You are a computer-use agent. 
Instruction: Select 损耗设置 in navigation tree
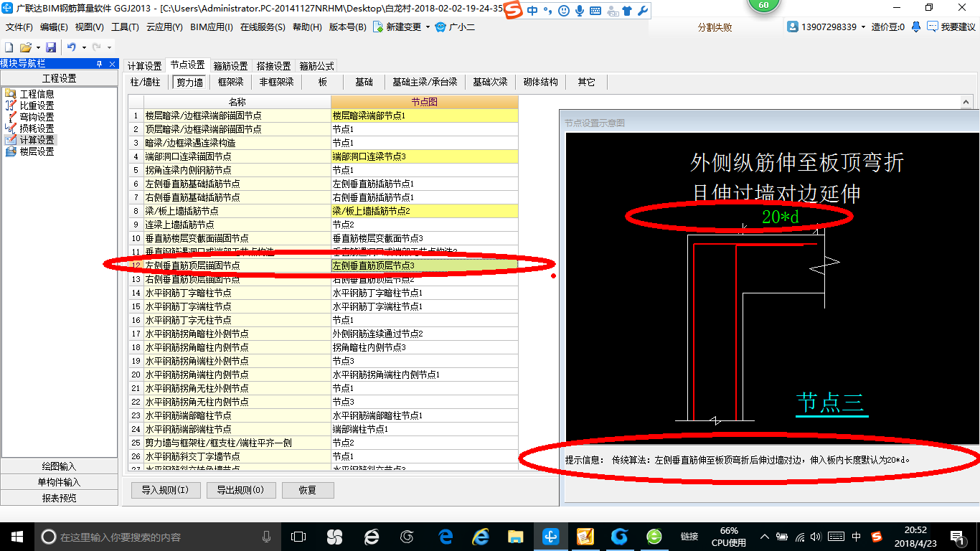tap(37, 128)
